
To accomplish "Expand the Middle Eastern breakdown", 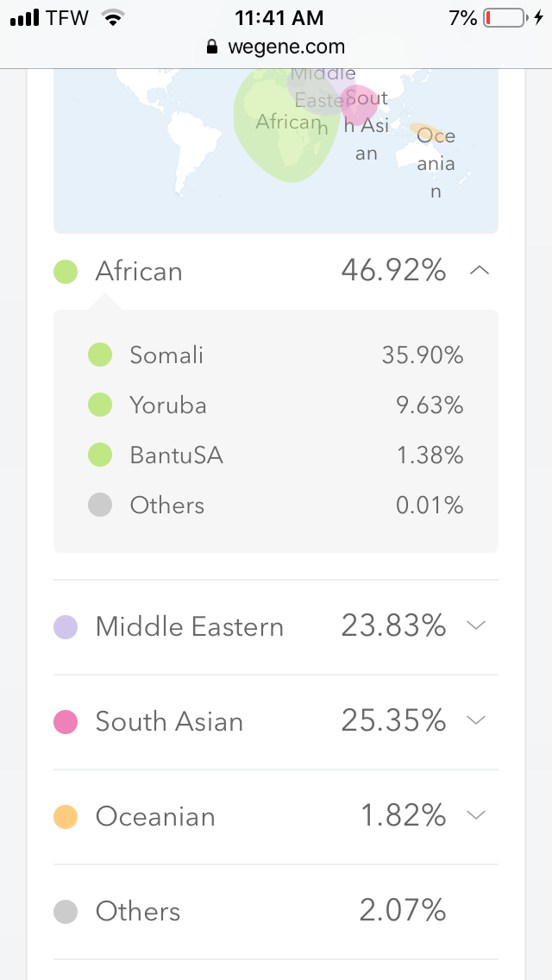I will 476,626.
